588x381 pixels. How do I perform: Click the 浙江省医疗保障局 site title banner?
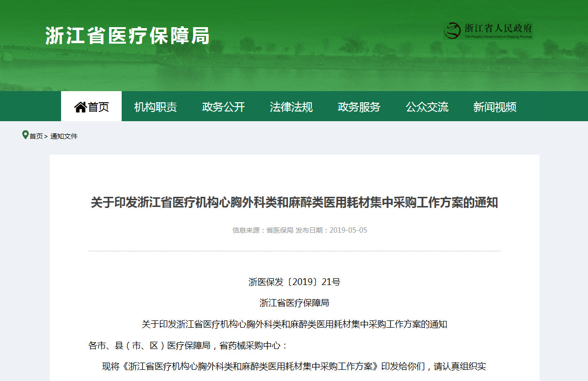coord(127,36)
